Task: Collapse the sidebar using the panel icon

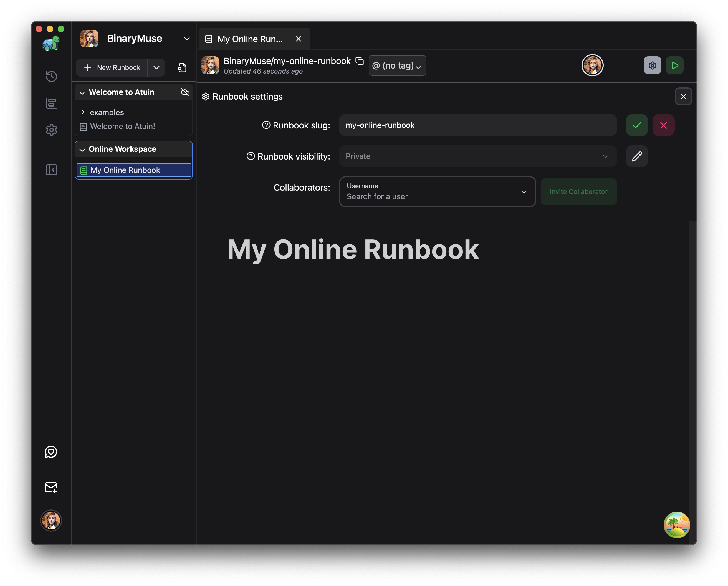Action: click(51, 170)
